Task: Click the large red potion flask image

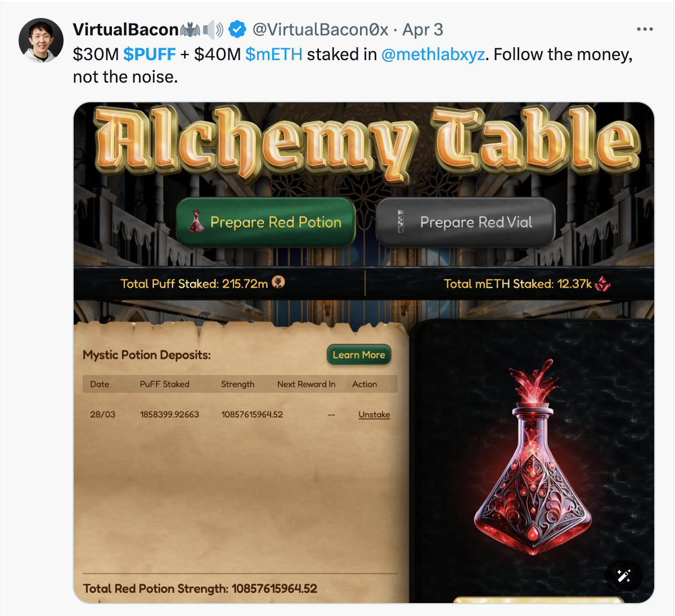Action: [532, 458]
